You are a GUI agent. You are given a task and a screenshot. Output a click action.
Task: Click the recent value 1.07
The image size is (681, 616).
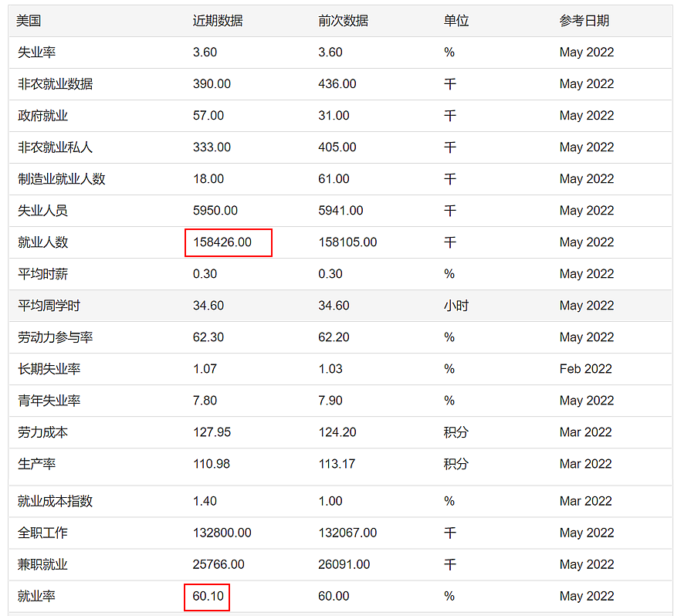coord(205,369)
